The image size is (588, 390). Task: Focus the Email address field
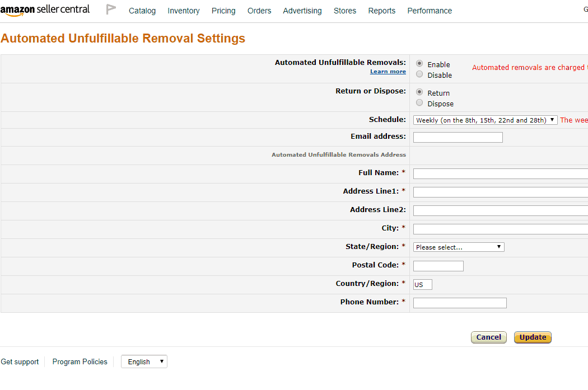[x=458, y=138]
